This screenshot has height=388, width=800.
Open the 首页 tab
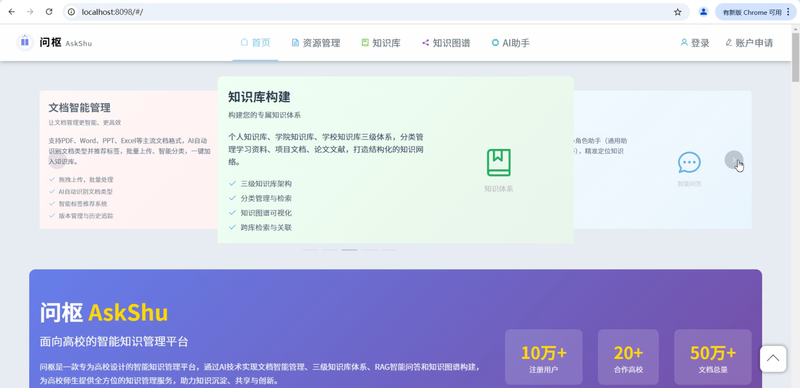point(255,43)
